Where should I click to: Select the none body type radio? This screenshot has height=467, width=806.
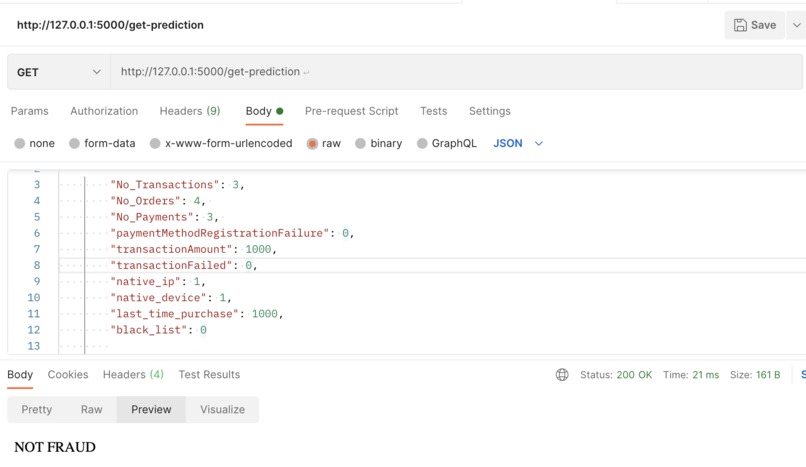point(20,143)
